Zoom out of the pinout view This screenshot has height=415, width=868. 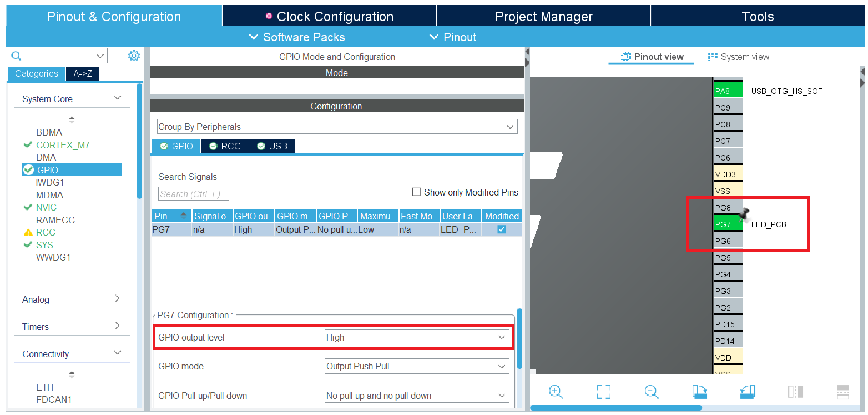(652, 392)
